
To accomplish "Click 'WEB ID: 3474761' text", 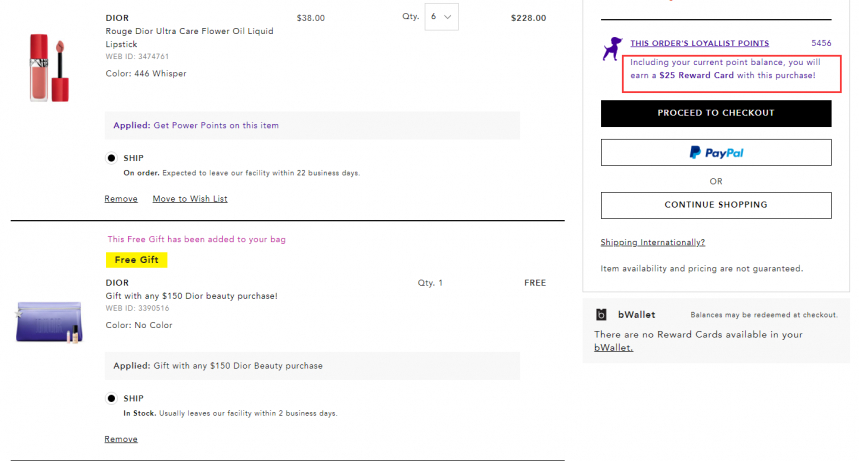I will pyautogui.click(x=137, y=56).
